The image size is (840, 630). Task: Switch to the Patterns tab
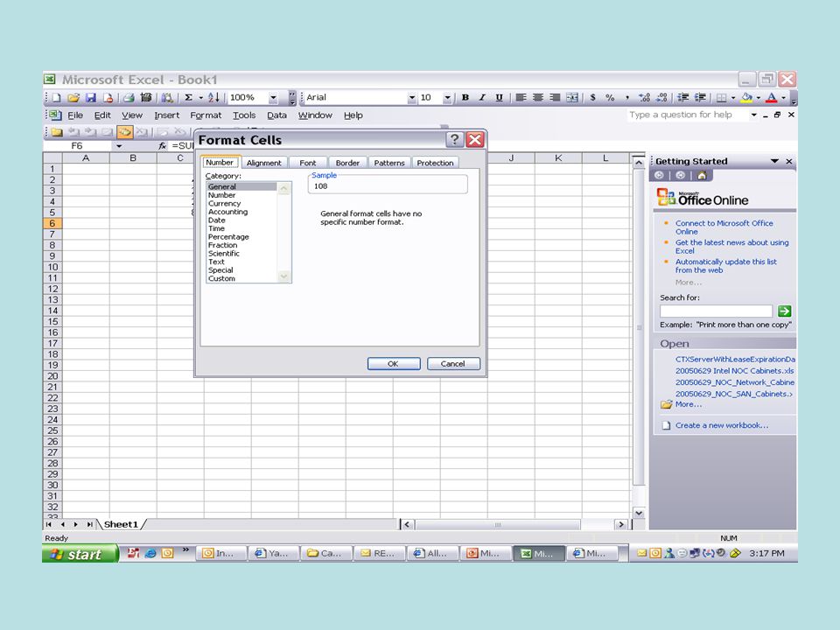[x=389, y=163]
